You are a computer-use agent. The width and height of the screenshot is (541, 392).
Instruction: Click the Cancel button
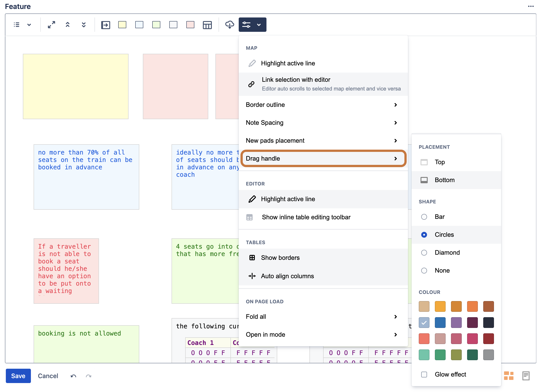tap(48, 376)
